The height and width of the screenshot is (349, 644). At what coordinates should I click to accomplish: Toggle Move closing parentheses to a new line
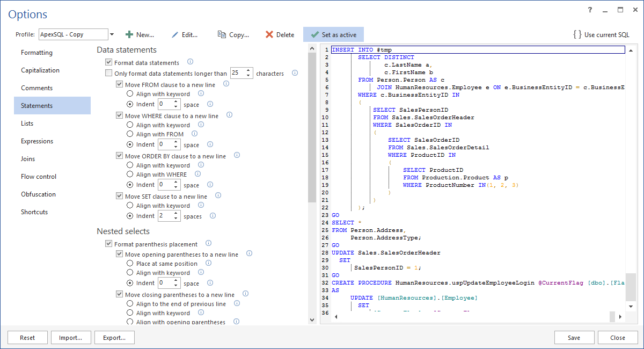(120, 295)
